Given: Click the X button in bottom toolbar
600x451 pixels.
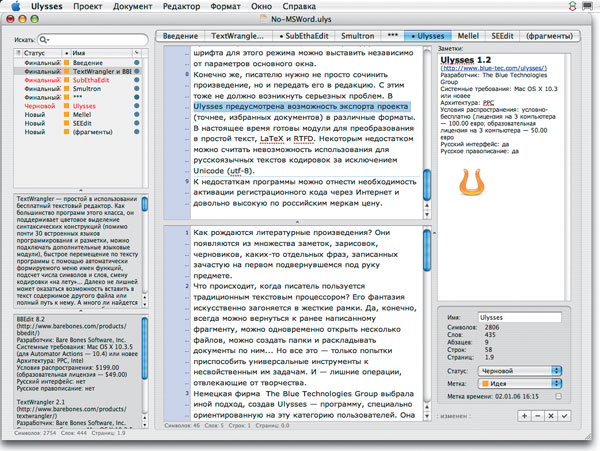Looking at the screenshot, I should click(553, 414).
